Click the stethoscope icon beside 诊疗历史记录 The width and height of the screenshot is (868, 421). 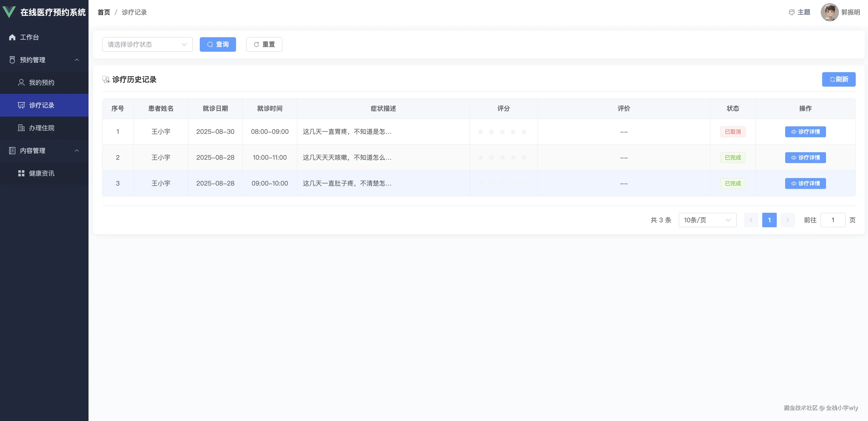(106, 79)
